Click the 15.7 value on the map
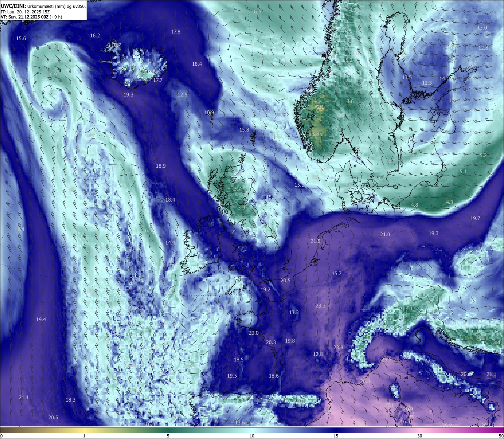The height and width of the screenshot is (439, 504). point(336,274)
